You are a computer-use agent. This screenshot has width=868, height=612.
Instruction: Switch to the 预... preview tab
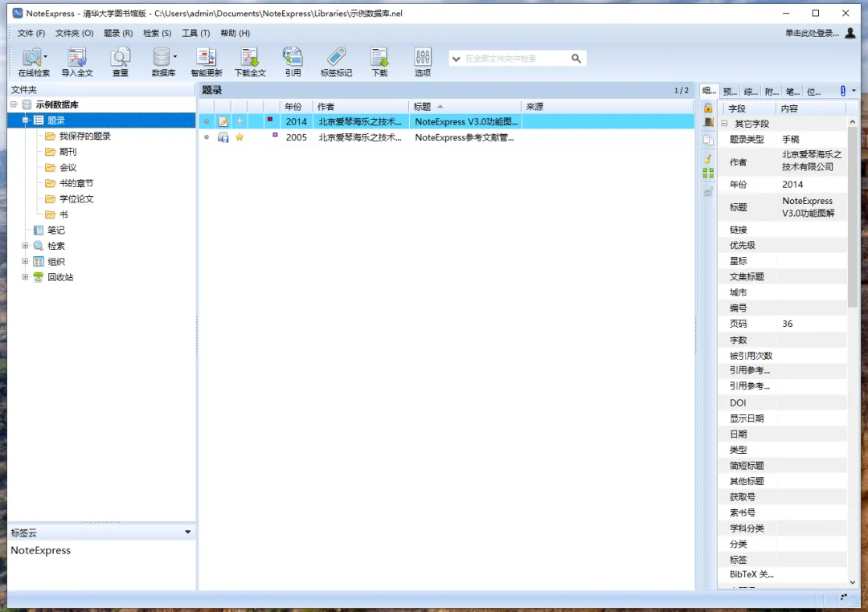pyautogui.click(x=730, y=92)
